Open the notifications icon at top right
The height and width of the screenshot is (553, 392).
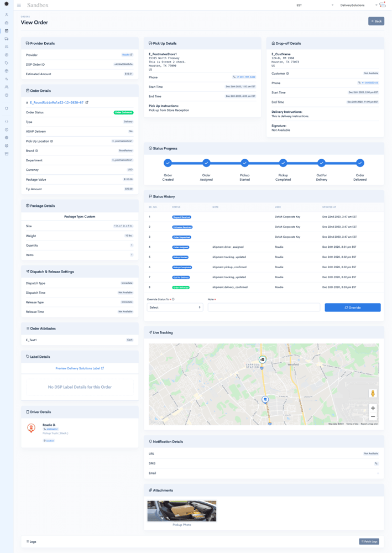tap(383, 5)
